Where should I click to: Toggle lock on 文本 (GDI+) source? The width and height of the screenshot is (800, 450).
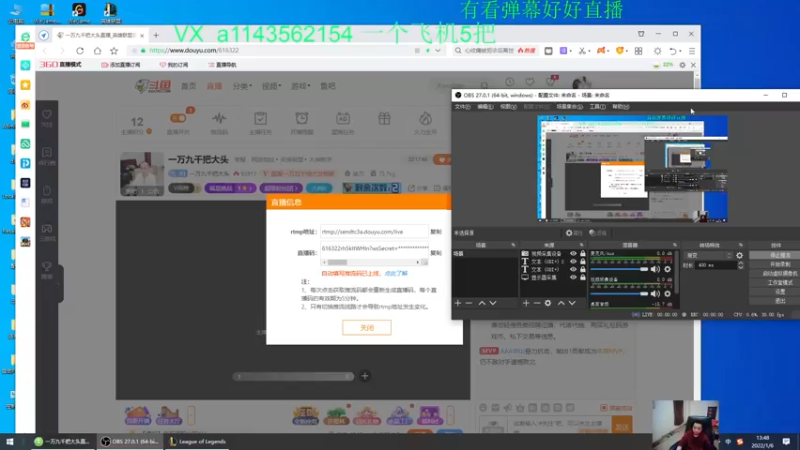coord(583,269)
